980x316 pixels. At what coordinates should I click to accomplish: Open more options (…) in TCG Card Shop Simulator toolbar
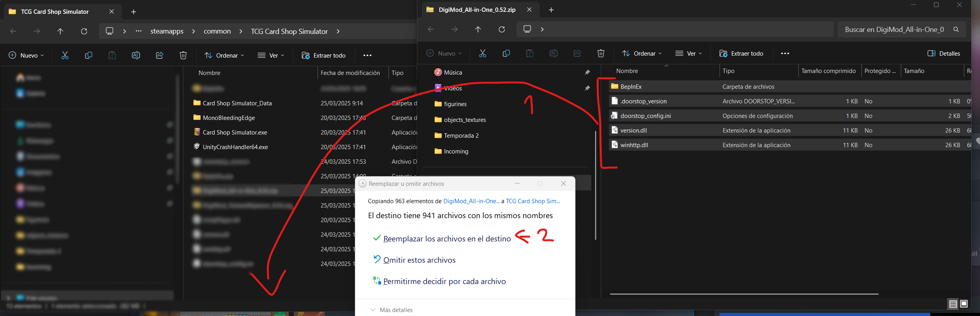tap(368, 55)
